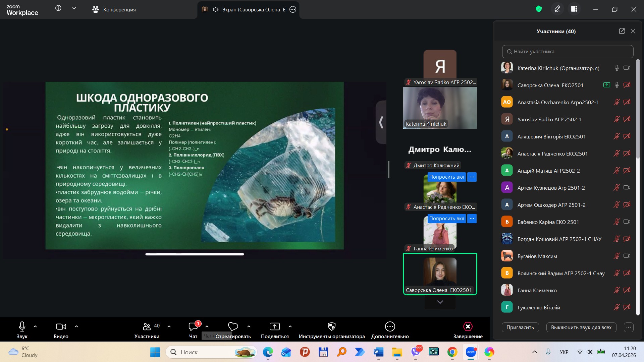Pop out the participants panel
This screenshot has height=362, width=644.
[622, 31]
